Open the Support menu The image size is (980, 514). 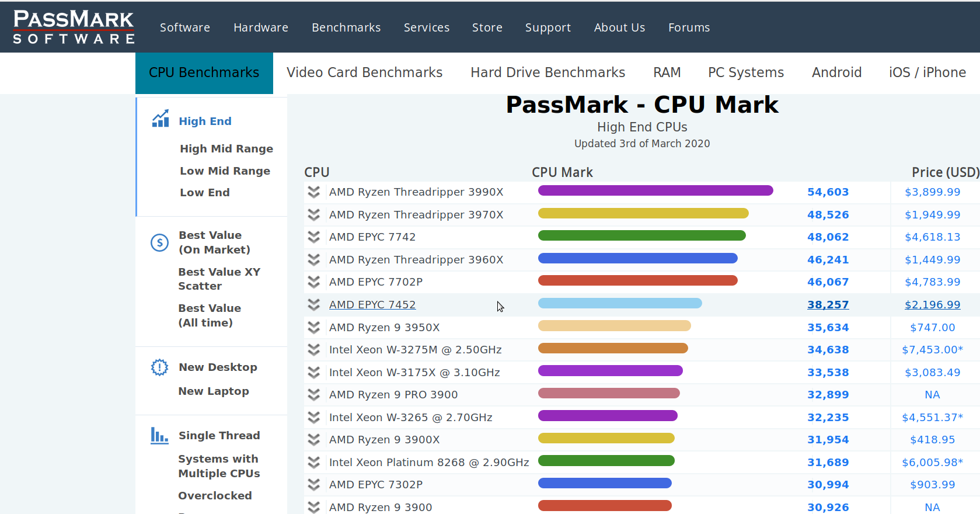(548, 27)
